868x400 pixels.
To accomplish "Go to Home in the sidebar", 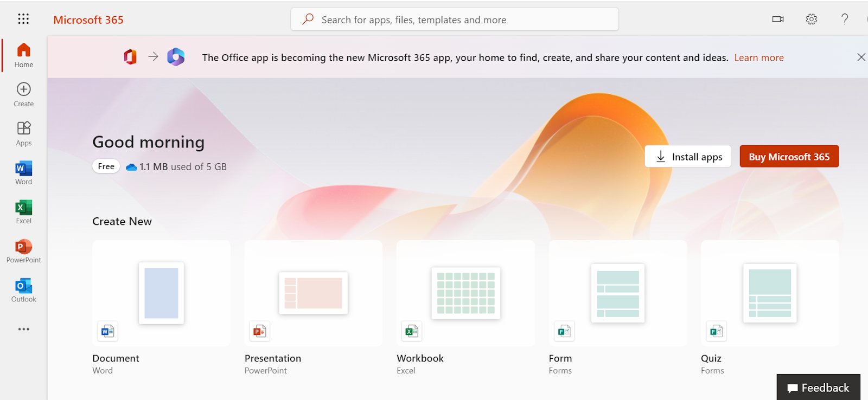I will [23, 55].
